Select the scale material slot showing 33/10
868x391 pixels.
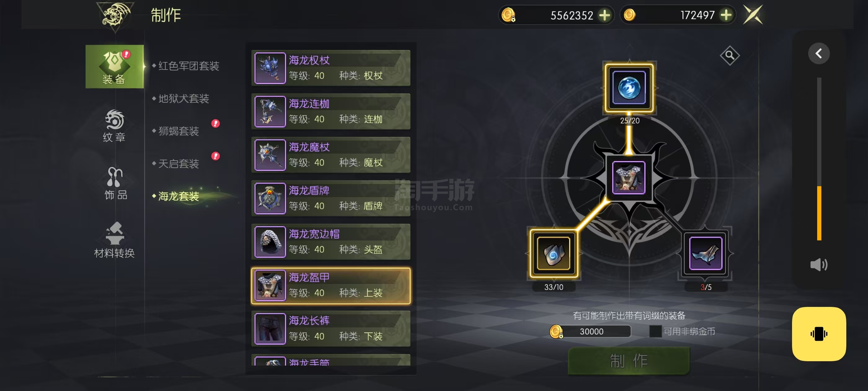coord(553,253)
